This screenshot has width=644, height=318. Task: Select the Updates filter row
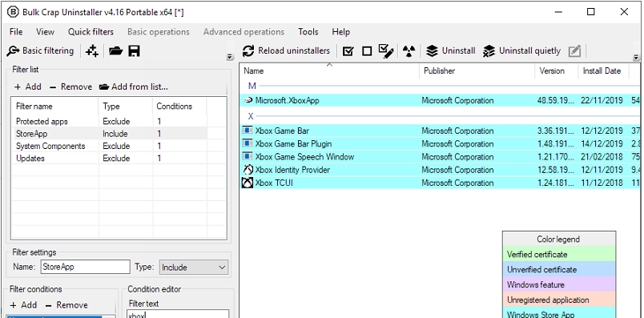point(119,158)
